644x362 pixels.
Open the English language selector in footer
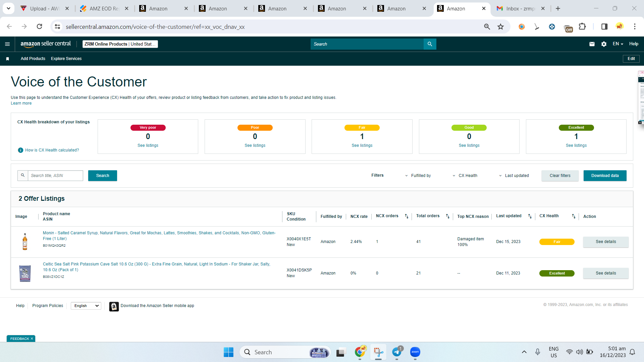(86, 306)
